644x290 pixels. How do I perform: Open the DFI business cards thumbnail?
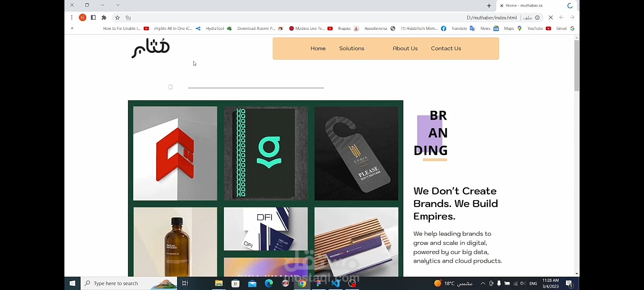tap(266, 229)
